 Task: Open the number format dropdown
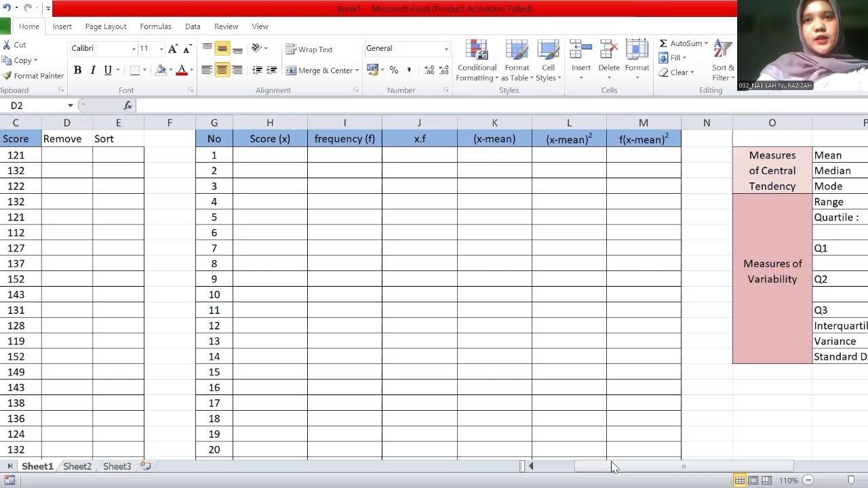click(446, 49)
